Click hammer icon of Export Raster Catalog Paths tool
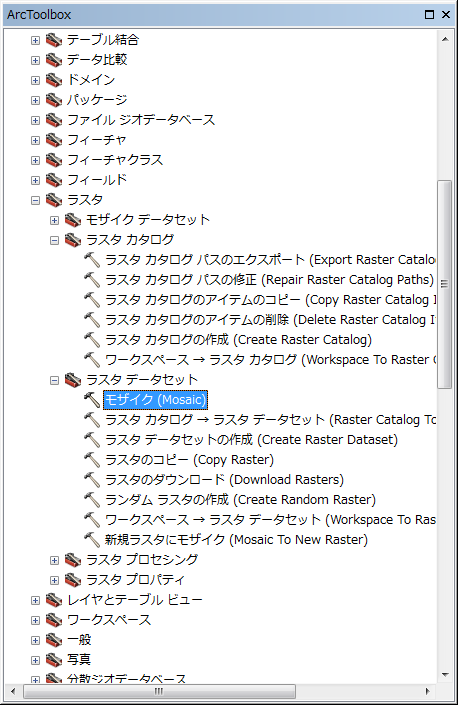This screenshot has height=705, width=458. pos(92,260)
